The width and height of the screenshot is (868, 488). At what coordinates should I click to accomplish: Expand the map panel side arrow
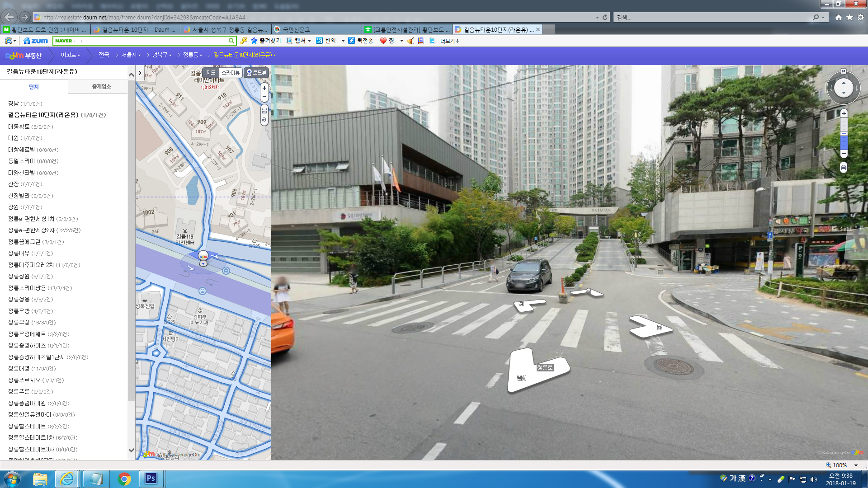(x=140, y=73)
